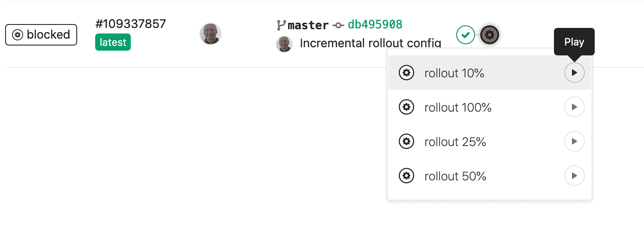Click the blocked pipeline status badge
Screen dimensions: 644x225
pos(41,35)
